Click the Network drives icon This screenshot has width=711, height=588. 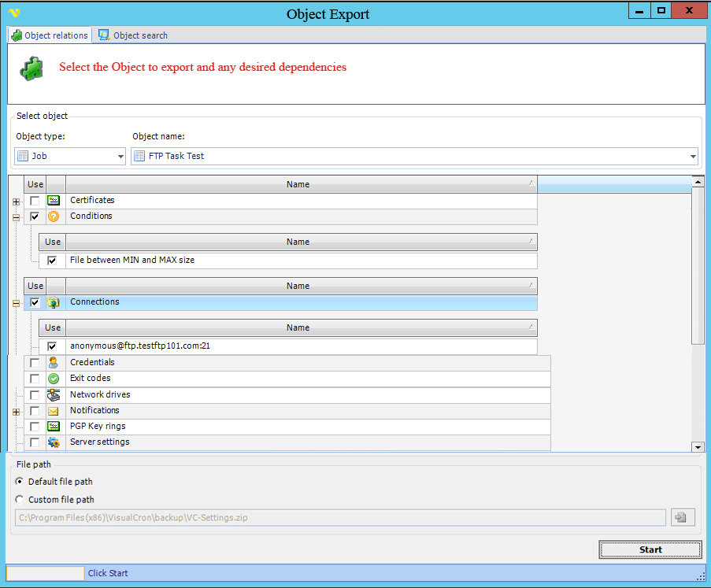[54, 394]
